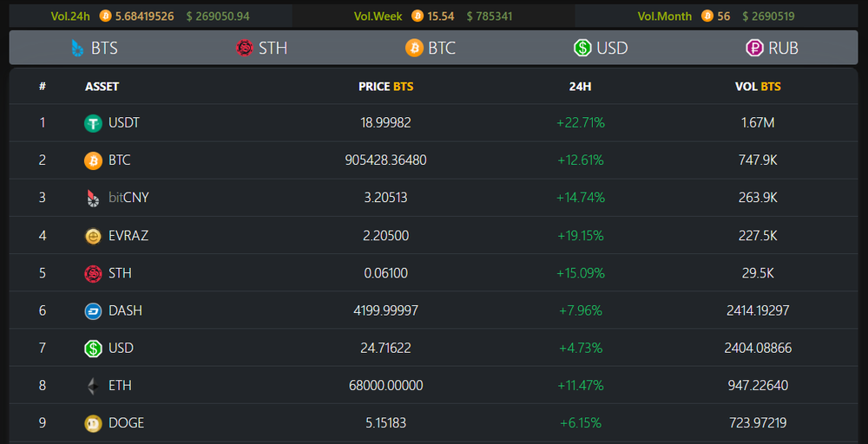Click the $ 785341 weekly volume
Screen dimensions: 868x444
pos(490,16)
